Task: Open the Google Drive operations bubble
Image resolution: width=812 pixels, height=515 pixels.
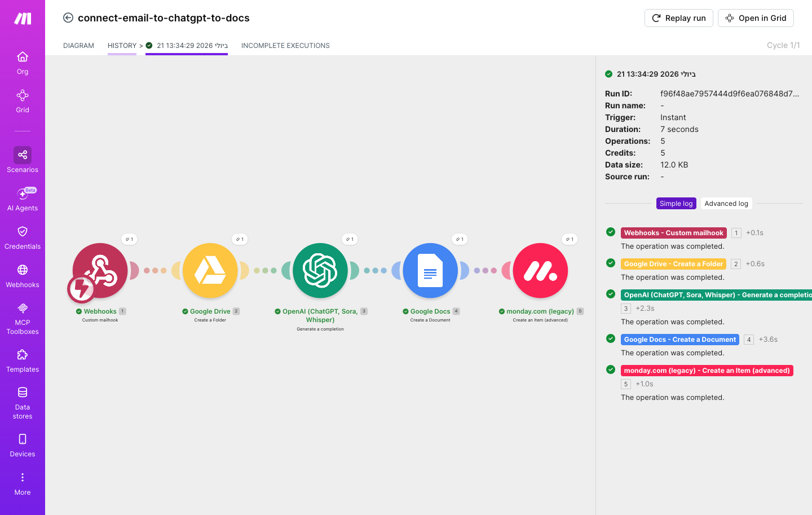Action: 240,239
